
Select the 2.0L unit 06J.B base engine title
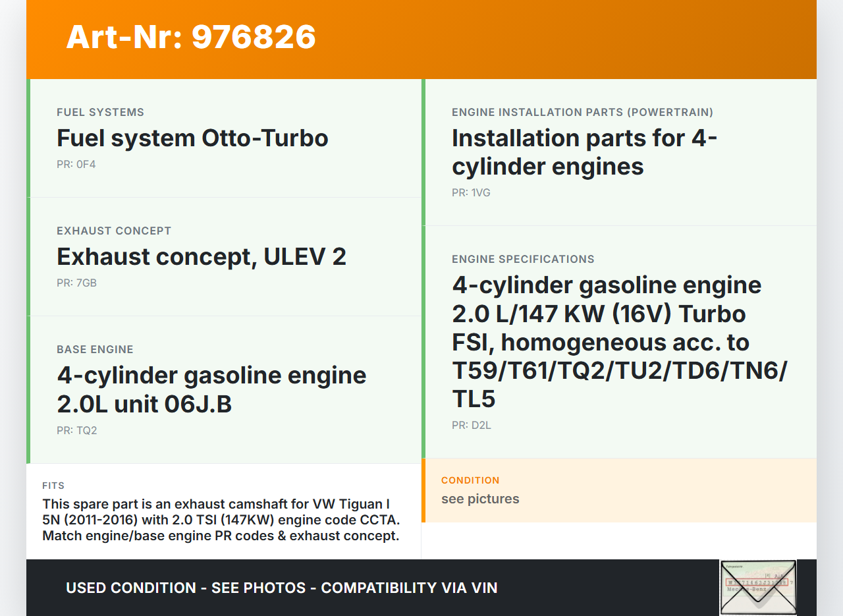point(211,389)
